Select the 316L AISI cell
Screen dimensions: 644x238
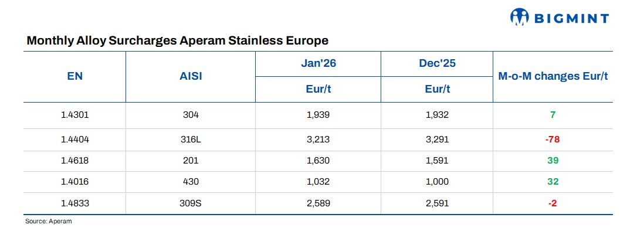point(191,140)
